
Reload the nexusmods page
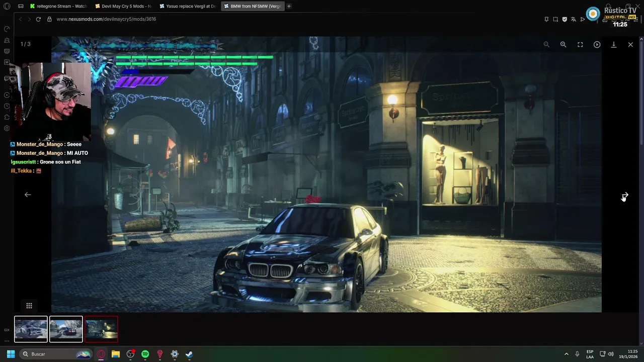pyautogui.click(x=38, y=19)
